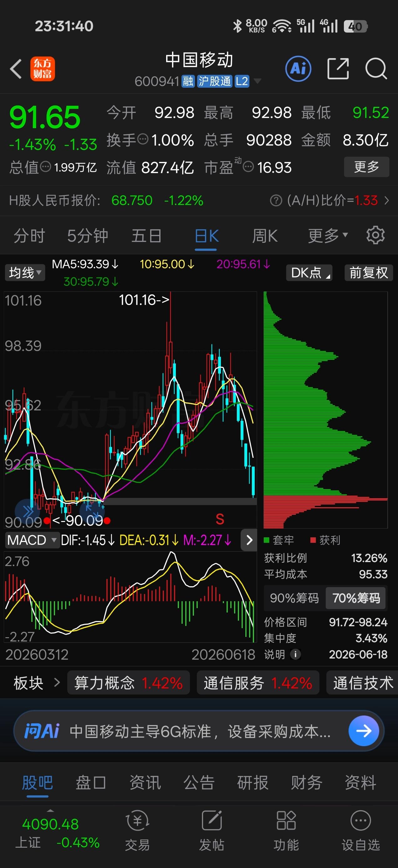
Task: Tap the share icon in header
Action: [338, 69]
